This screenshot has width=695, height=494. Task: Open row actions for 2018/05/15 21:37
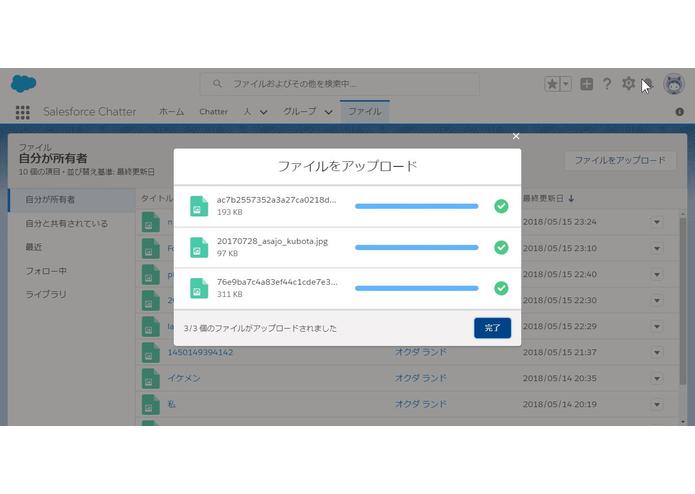[x=657, y=352]
